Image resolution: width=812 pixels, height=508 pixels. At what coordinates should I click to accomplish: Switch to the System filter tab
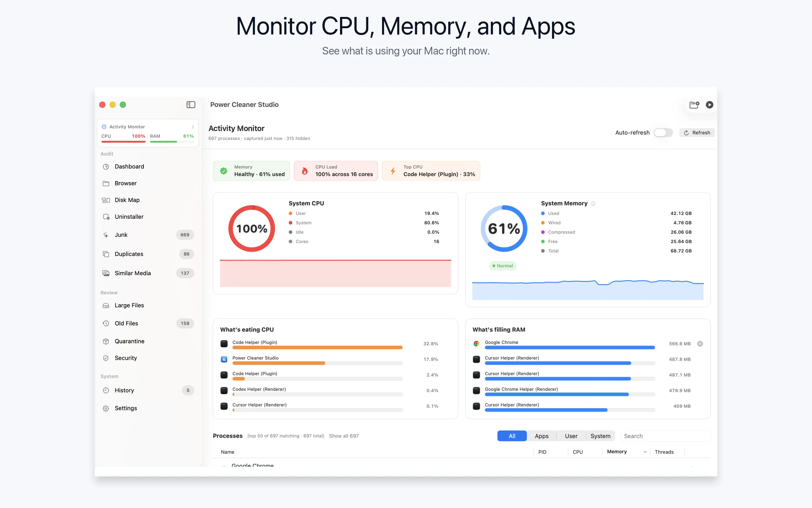click(600, 436)
